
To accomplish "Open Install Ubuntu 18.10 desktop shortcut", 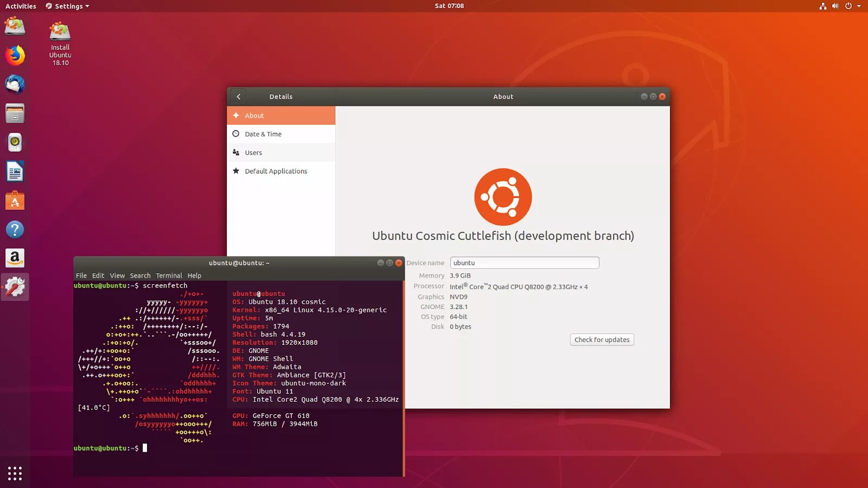I will click(x=60, y=43).
